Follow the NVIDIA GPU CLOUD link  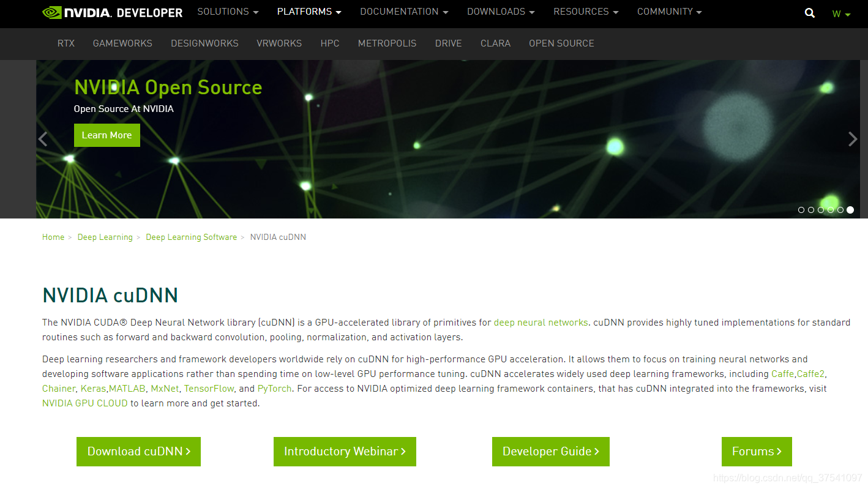(85, 403)
